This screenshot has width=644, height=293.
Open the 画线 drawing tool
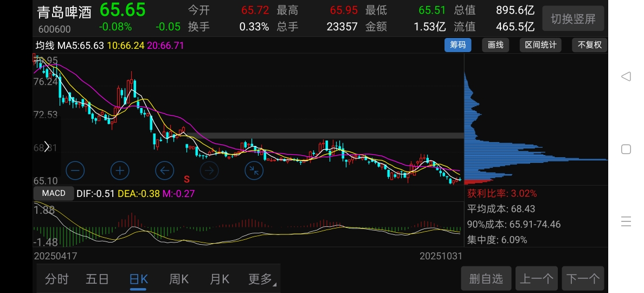coord(495,45)
